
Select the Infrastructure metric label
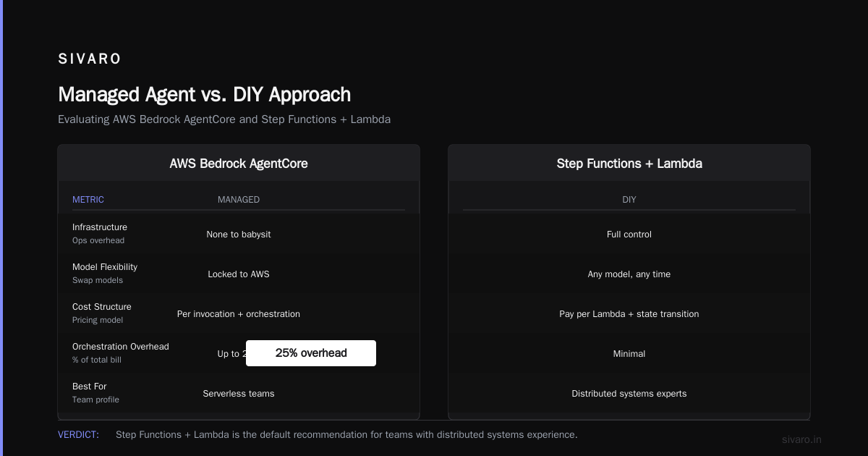tap(100, 227)
